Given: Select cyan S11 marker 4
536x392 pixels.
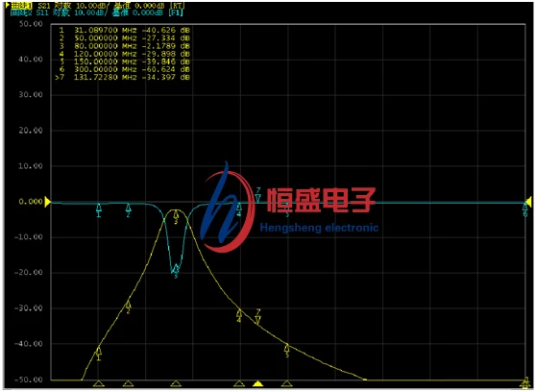Looking at the screenshot, I should click(239, 209).
